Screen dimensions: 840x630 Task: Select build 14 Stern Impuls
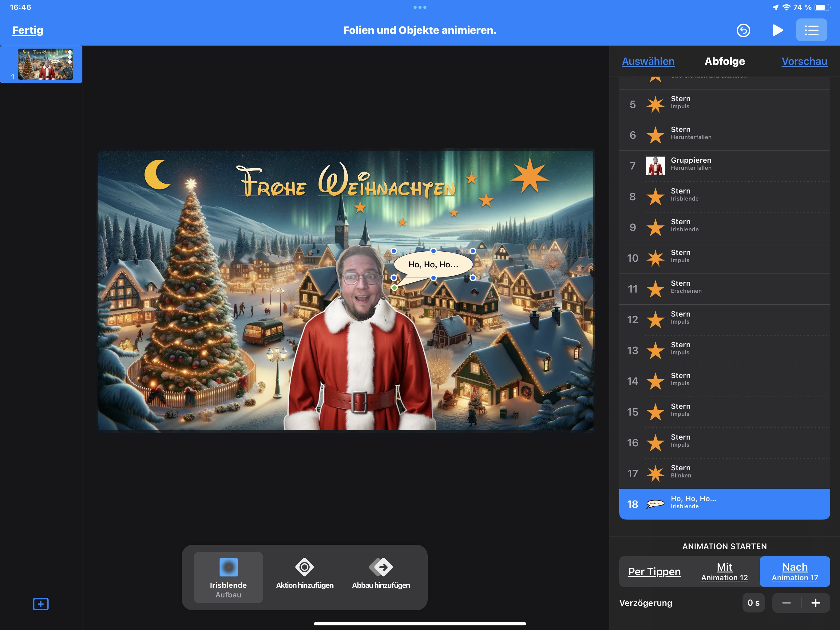724,381
